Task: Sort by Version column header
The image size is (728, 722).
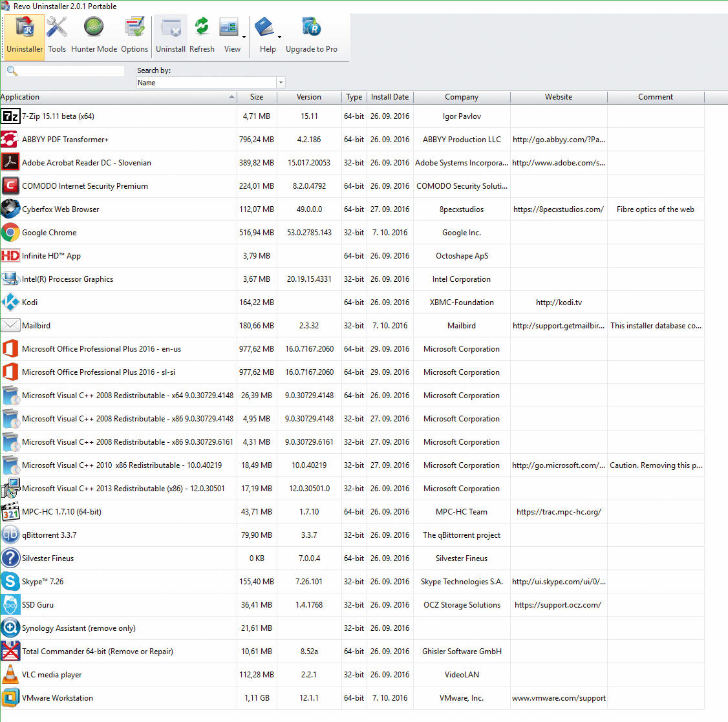Action: [x=309, y=97]
